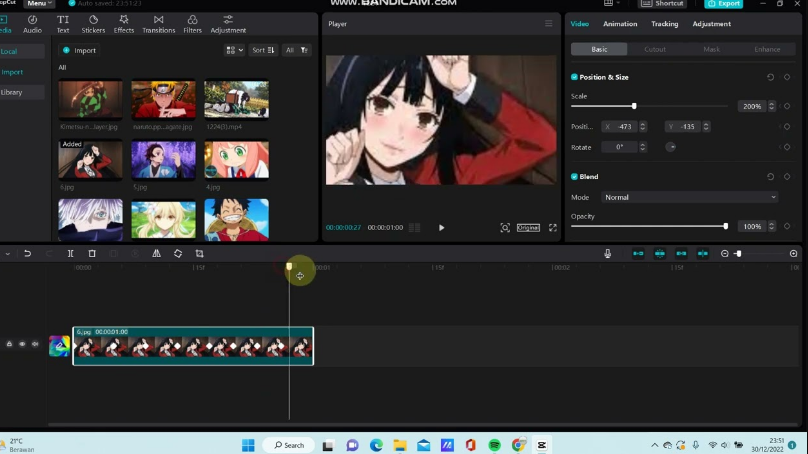Click the Crop tool in timeline toolbar
The height and width of the screenshot is (454, 808).
199,254
